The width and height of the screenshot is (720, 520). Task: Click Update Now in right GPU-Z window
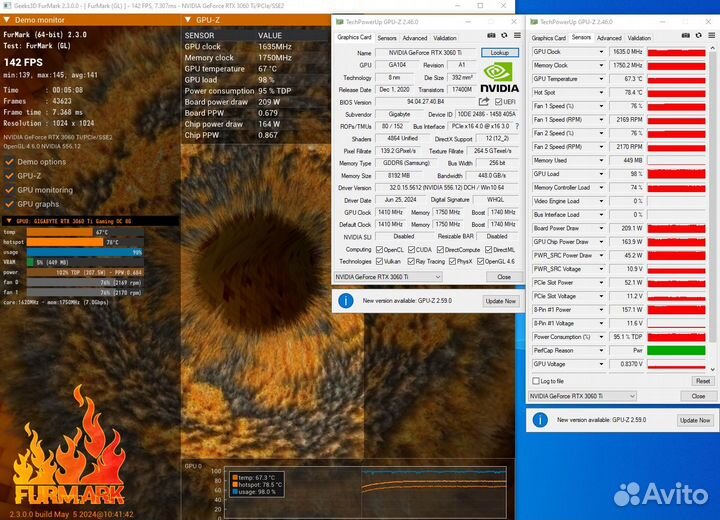click(x=695, y=420)
